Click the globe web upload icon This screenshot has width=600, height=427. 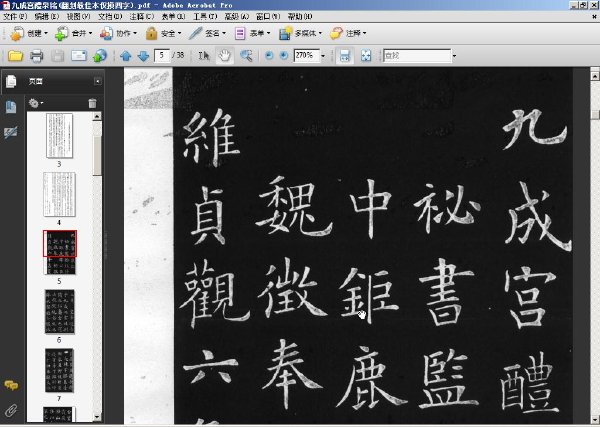[100, 56]
